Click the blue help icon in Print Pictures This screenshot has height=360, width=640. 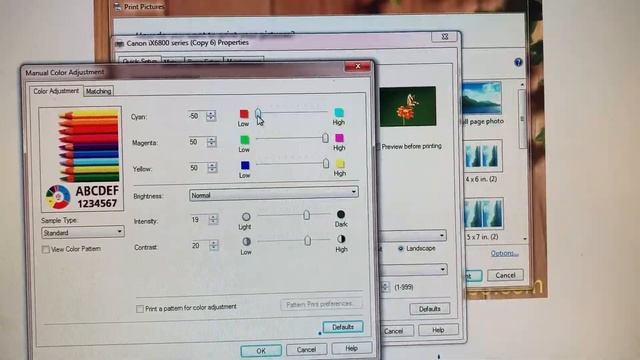click(518, 62)
